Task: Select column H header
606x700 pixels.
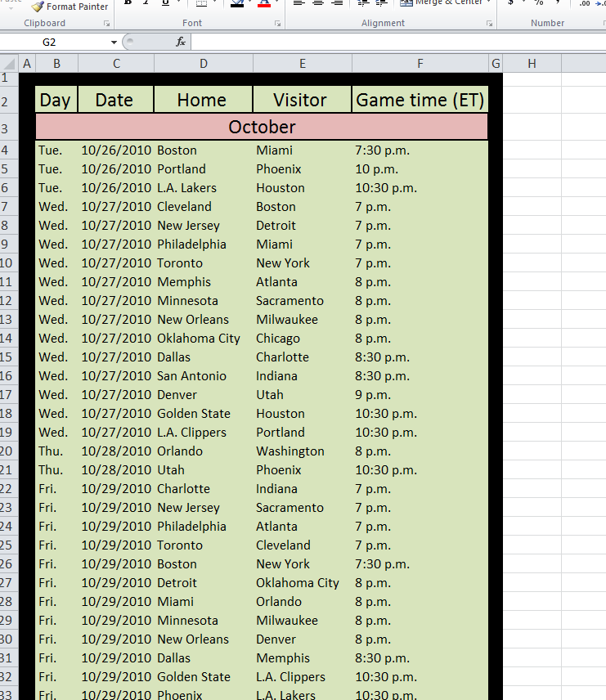Action: click(x=532, y=64)
